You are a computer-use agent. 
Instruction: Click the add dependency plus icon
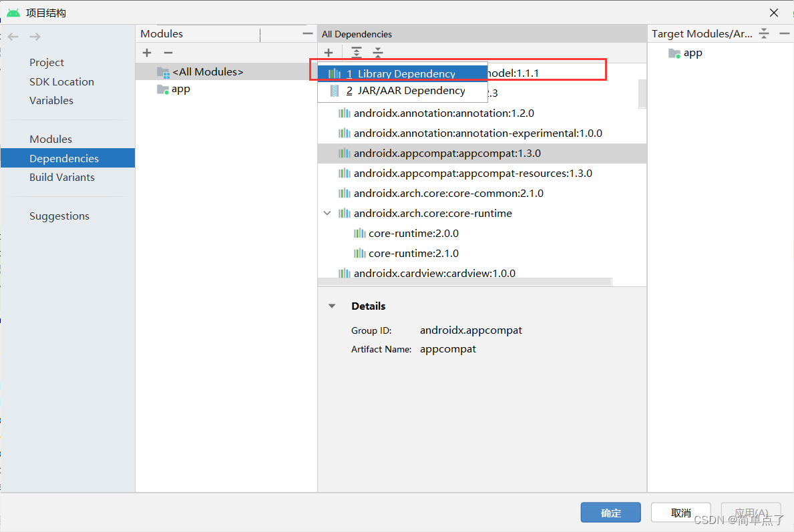click(x=329, y=52)
